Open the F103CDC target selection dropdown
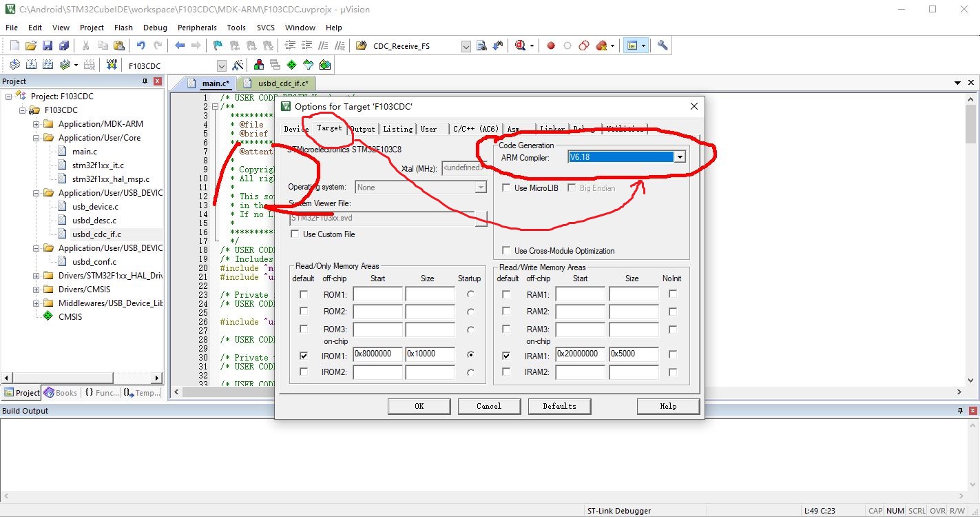 point(221,66)
